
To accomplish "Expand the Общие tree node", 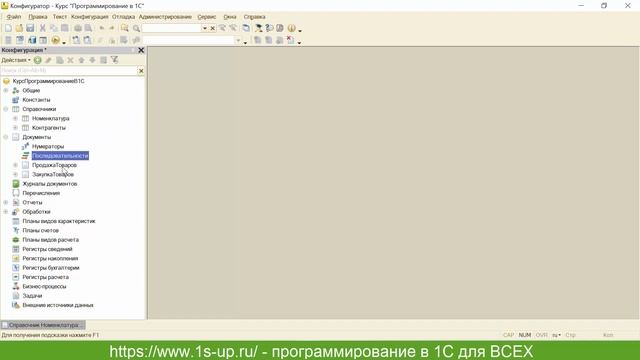I will 6,90.
